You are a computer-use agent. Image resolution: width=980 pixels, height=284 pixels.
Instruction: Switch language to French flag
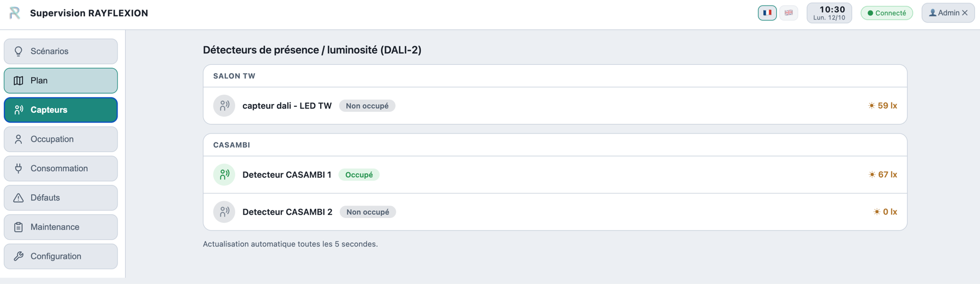(767, 13)
